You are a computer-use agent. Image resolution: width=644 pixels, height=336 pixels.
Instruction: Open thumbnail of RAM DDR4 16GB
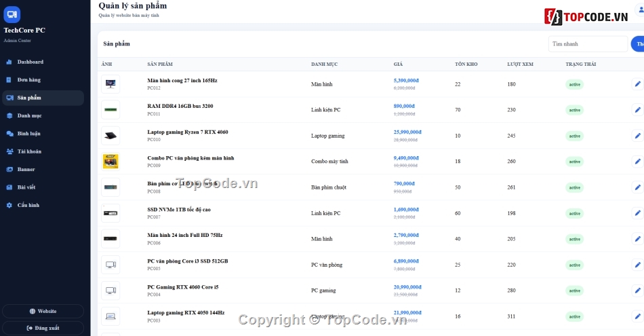(x=110, y=110)
